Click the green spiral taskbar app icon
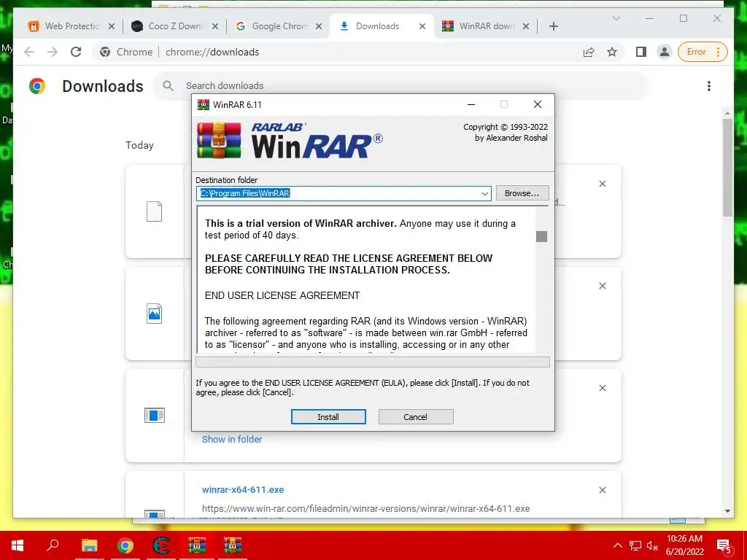The image size is (747, 560). [161, 545]
